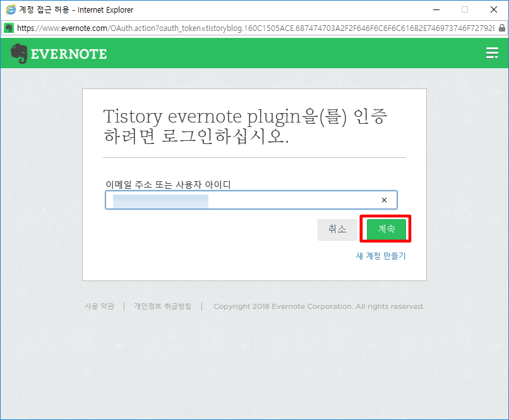Click the 이메일 주소 또는 사용자 아이디 label
Viewport: 509px width, 420px height.
click(x=168, y=184)
